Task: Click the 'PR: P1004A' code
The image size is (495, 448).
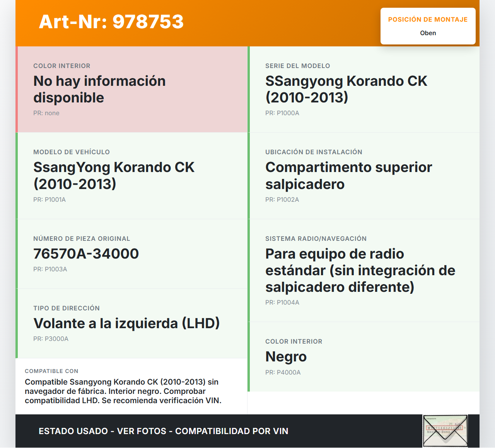Action: coord(282,302)
